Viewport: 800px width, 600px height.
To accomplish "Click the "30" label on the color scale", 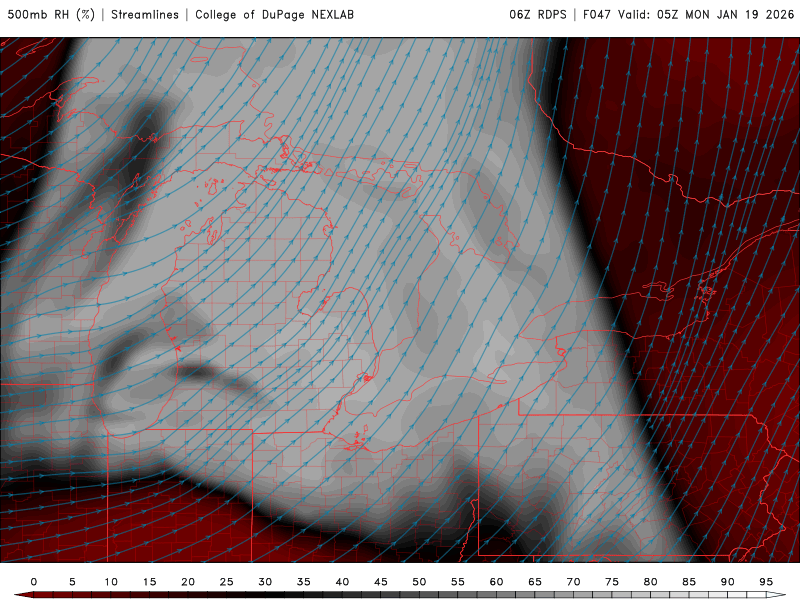I will click(x=265, y=582).
